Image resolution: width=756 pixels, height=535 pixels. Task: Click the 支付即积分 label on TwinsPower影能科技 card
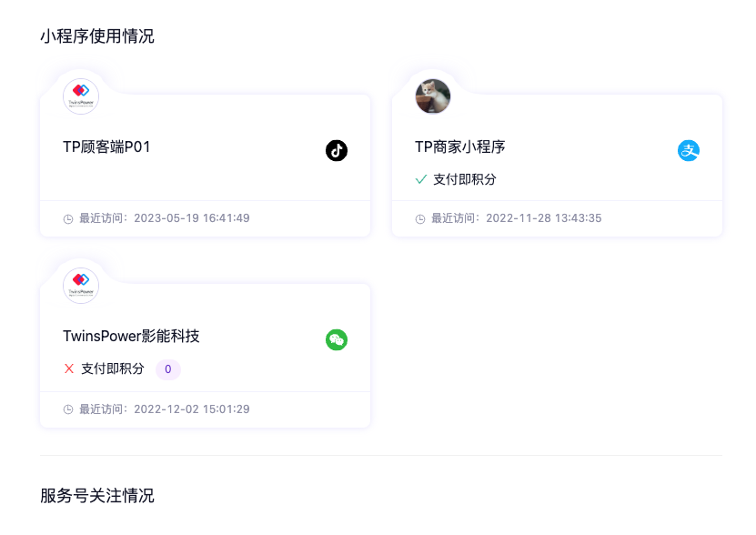pos(113,368)
